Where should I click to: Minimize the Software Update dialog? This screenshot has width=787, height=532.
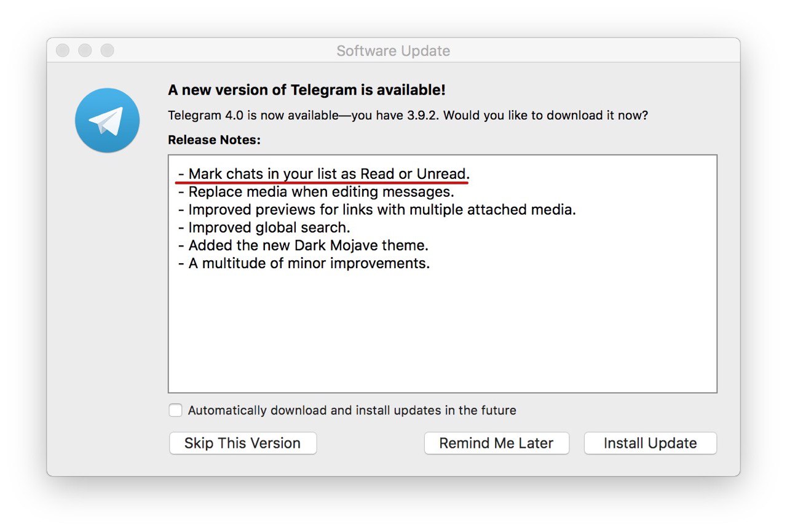tap(85, 50)
